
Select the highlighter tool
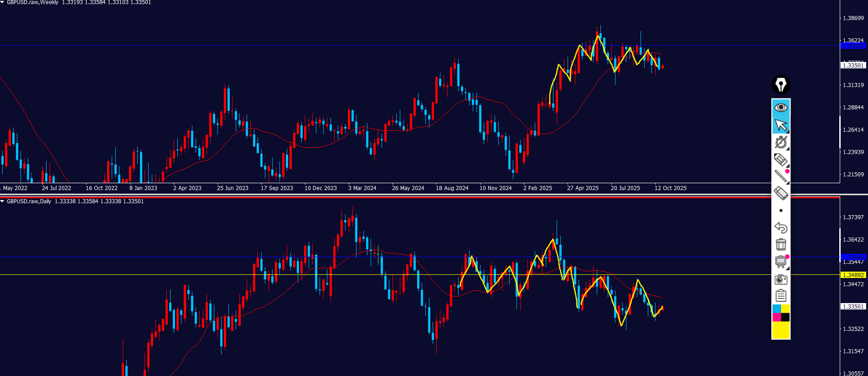coord(780,160)
